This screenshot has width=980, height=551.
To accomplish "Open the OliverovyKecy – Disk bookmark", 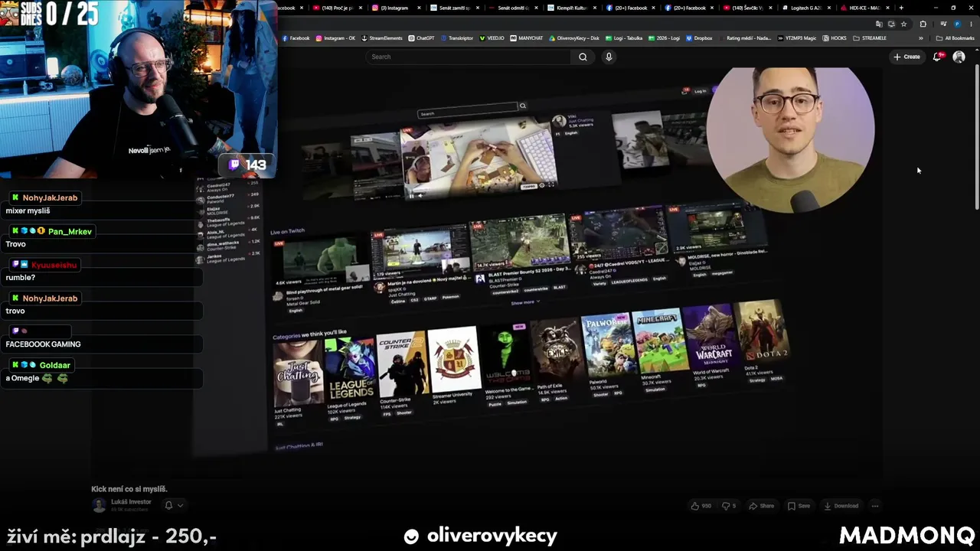I will tap(574, 38).
